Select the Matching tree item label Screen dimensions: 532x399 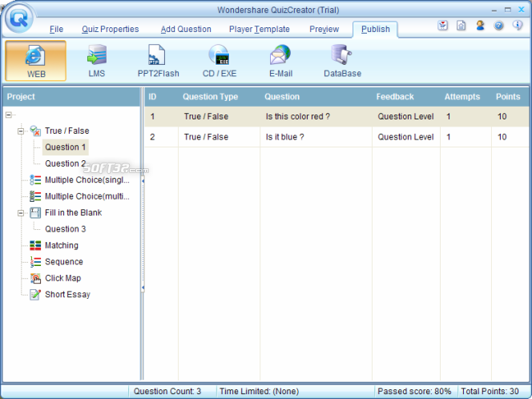coord(62,245)
